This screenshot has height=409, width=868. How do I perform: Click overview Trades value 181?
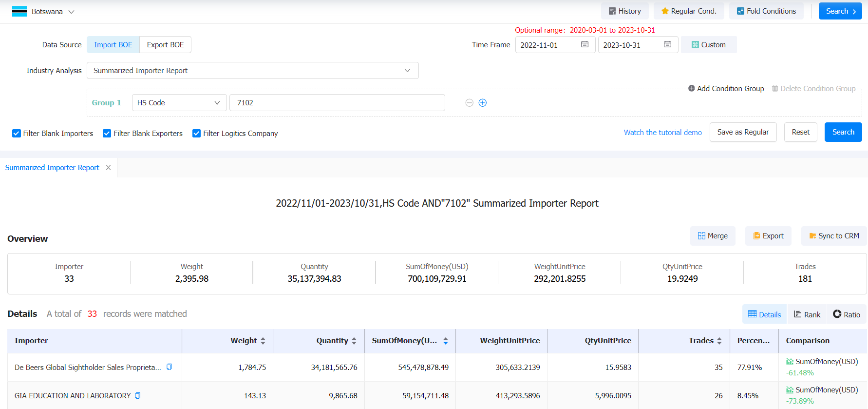pyautogui.click(x=805, y=279)
